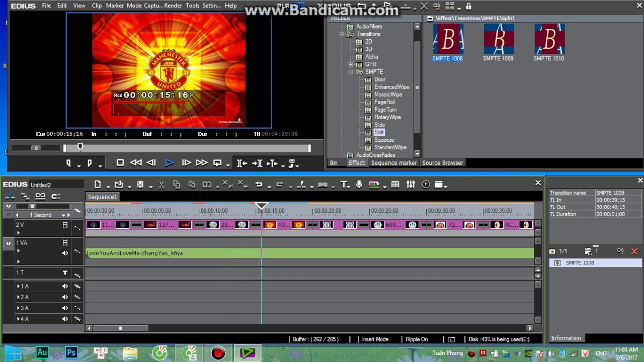
Task: Click the Redo arrow icon
Action: click(280, 185)
